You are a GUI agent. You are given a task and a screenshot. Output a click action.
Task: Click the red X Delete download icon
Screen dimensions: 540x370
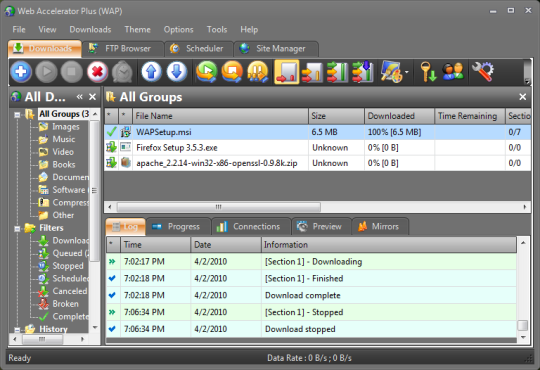coord(97,72)
